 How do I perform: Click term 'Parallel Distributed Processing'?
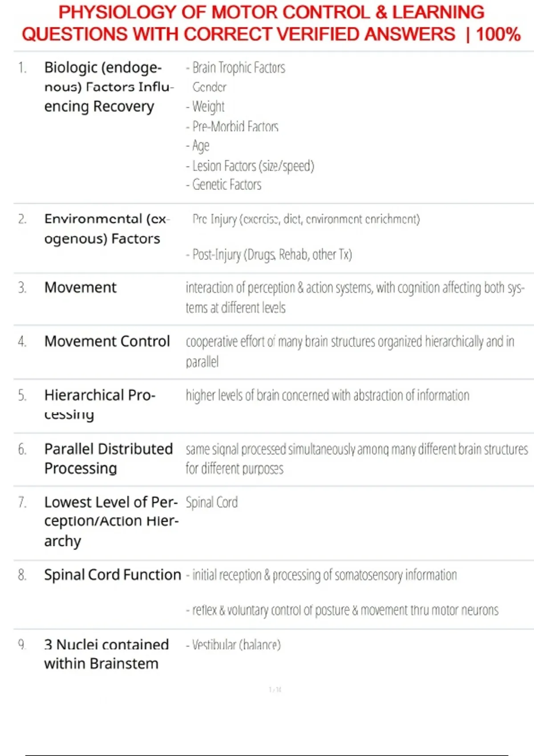point(108,458)
